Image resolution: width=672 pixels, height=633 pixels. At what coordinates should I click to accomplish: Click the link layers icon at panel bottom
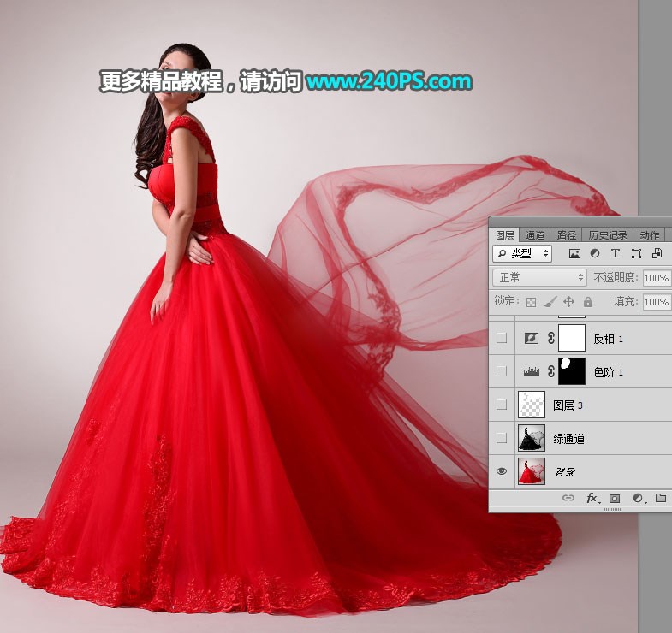pyautogui.click(x=568, y=498)
